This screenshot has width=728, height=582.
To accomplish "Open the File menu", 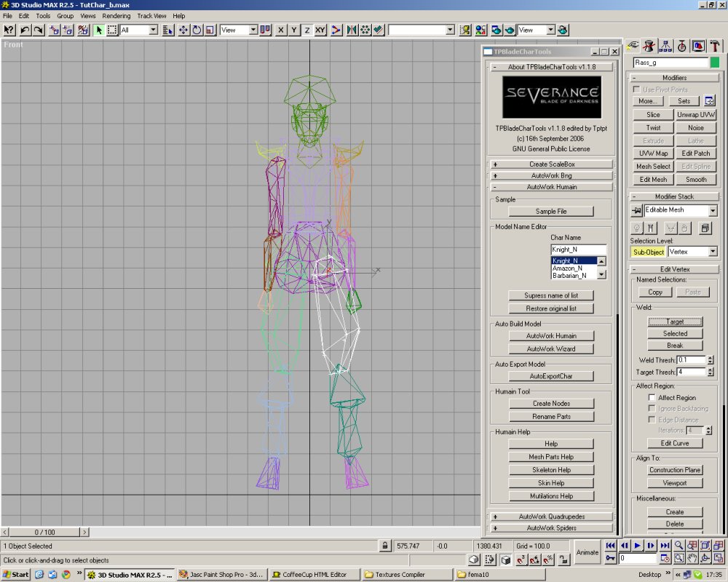I will click(7, 16).
